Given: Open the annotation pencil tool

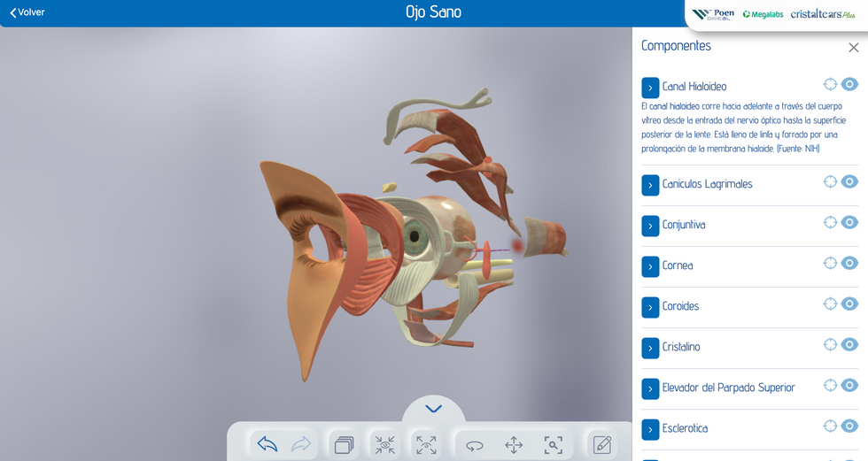Looking at the screenshot, I should (602, 444).
